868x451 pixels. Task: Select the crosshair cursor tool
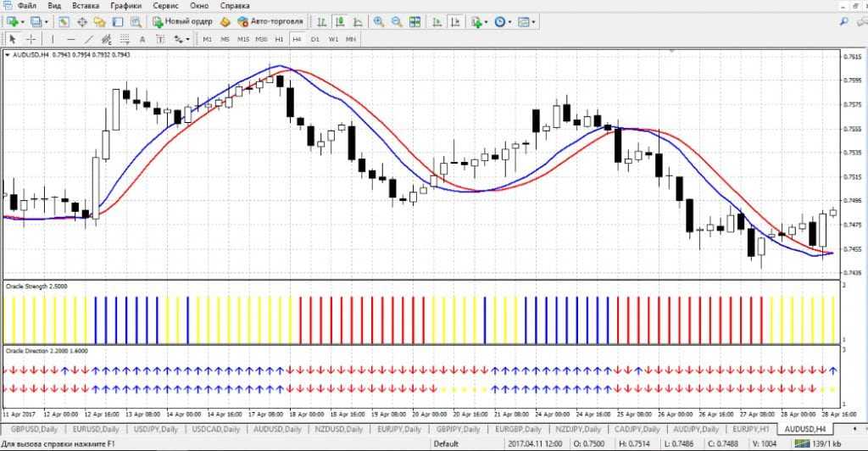point(31,39)
